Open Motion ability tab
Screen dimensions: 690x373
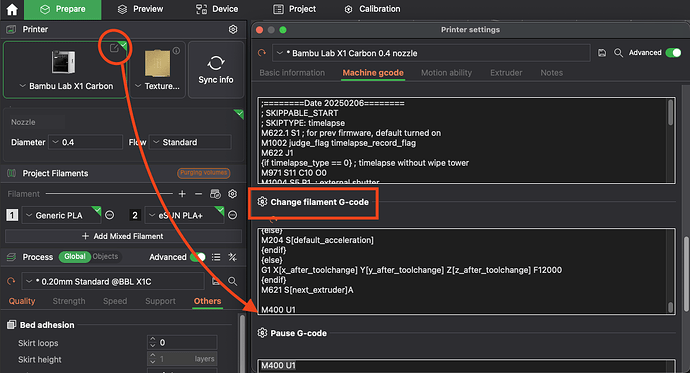click(x=446, y=73)
